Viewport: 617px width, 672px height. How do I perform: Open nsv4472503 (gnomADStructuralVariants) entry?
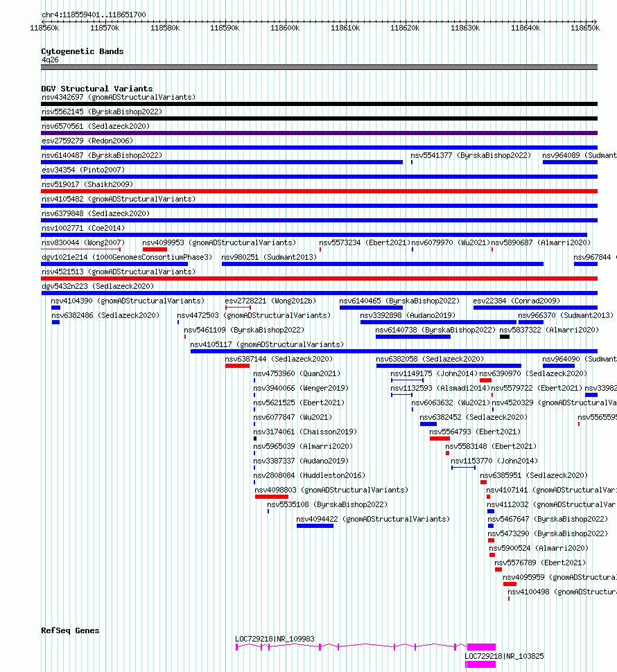pyautogui.click(x=254, y=316)
